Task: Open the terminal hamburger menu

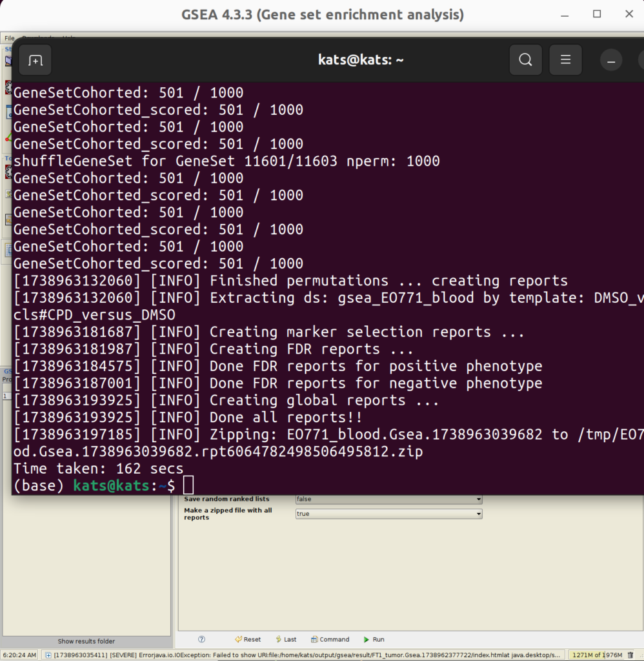Action: [565, 60]
